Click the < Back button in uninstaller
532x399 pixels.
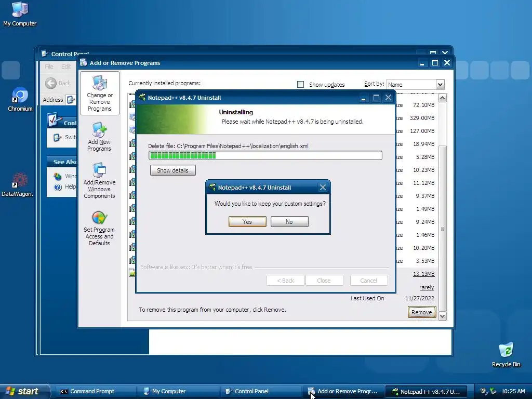coord(285,281)
